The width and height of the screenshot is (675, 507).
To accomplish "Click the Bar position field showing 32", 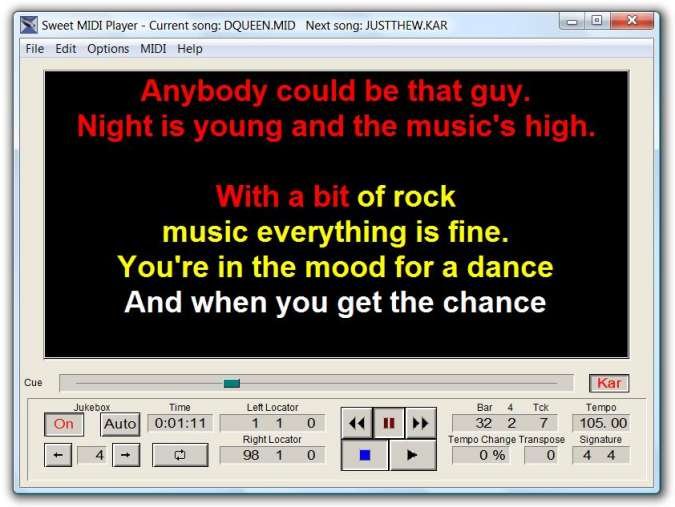I will (505, 423).
